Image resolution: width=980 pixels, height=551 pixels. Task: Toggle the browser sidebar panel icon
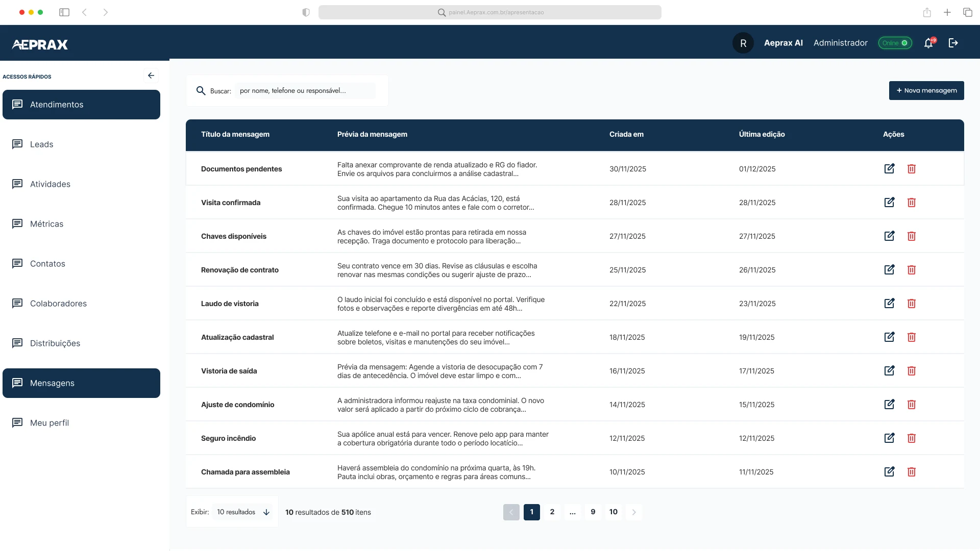tap(64, 12)
